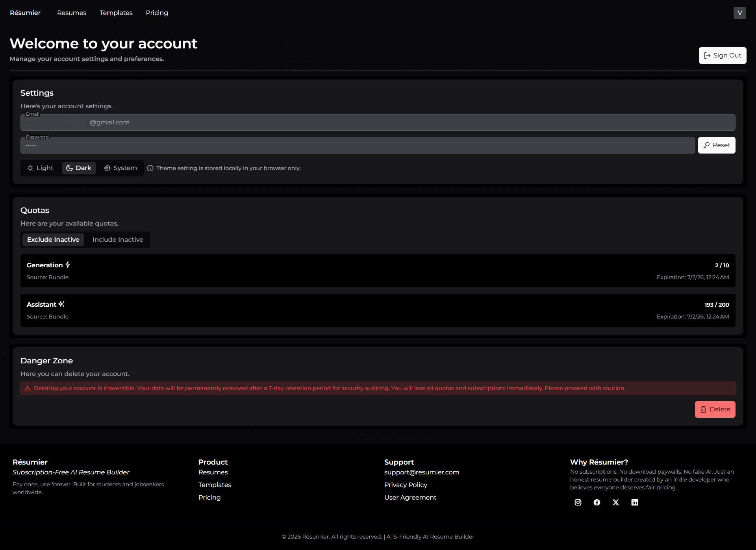Open the X (Twitter) social icon
The height and width of the screenshot is (550, 756).
(x=616, y=502)
